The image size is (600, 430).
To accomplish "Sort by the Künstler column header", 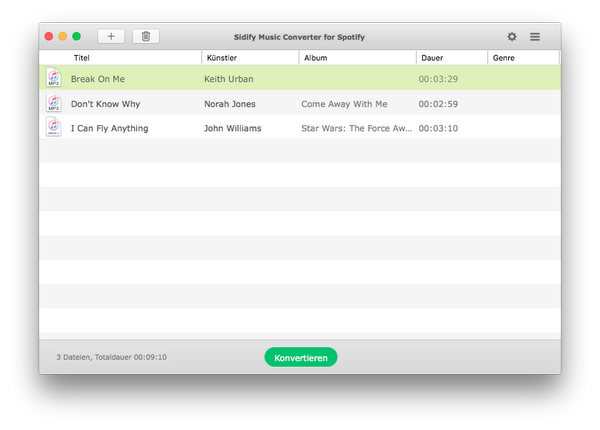I will (x=222, y=58).
